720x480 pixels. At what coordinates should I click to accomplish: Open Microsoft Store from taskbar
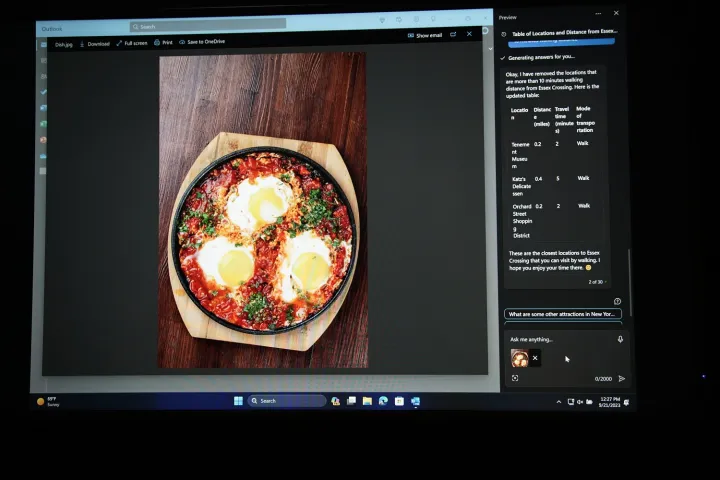(x=399, y=401)
